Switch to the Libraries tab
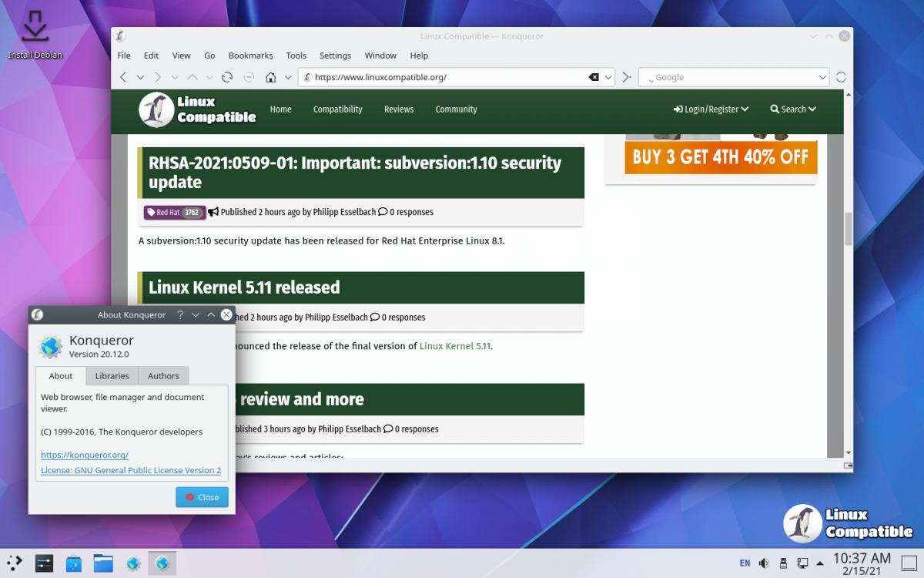The width and height of the screenshot is (924, 578). coord(112,376)
